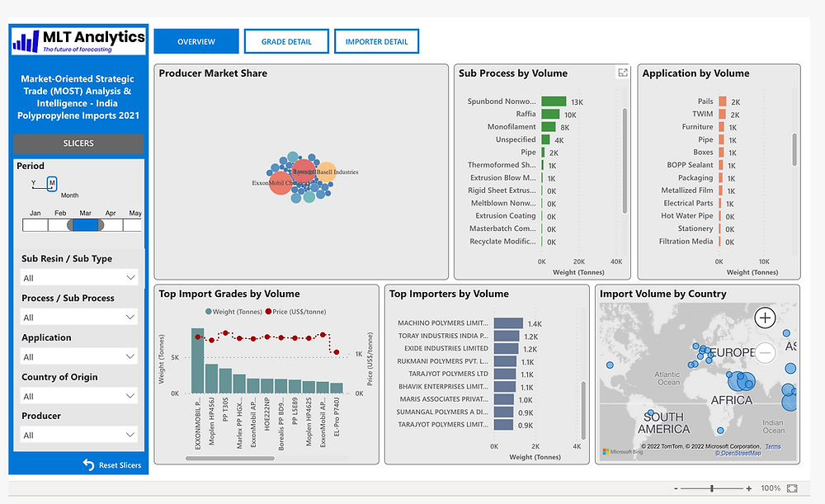Select Year granularity Y in Period slicer
The width and height of the screenshot is (825, 504).
pyautogui.click(x=34, y=183)
